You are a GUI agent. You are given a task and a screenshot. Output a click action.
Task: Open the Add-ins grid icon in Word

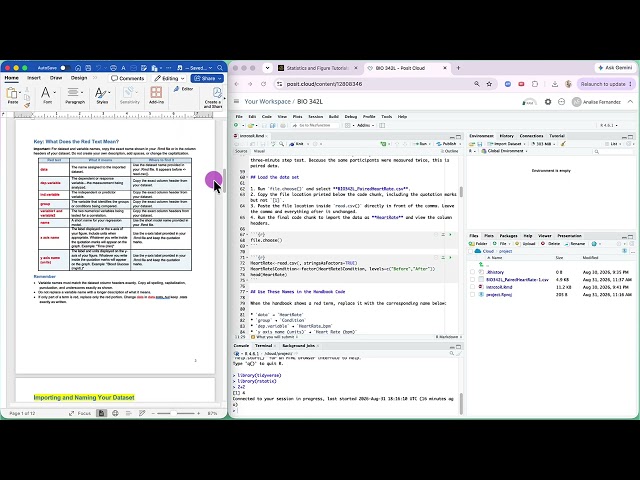tap(156, 92)
